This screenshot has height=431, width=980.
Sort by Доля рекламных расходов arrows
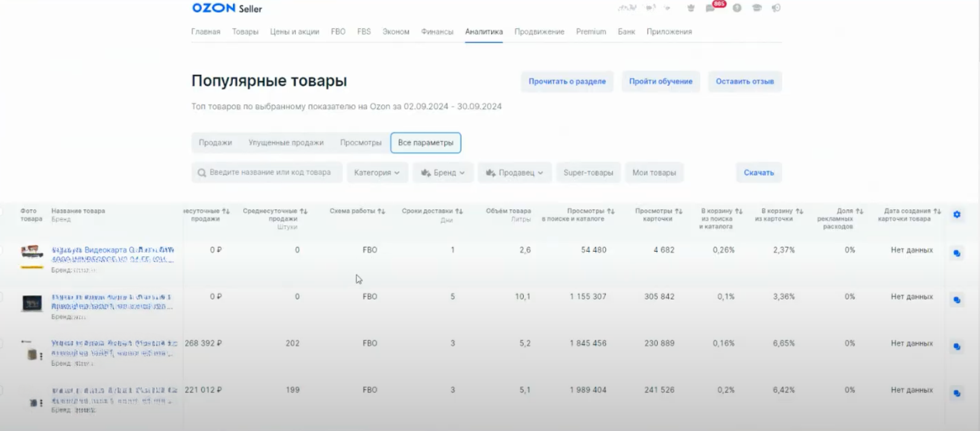point(859,211)
